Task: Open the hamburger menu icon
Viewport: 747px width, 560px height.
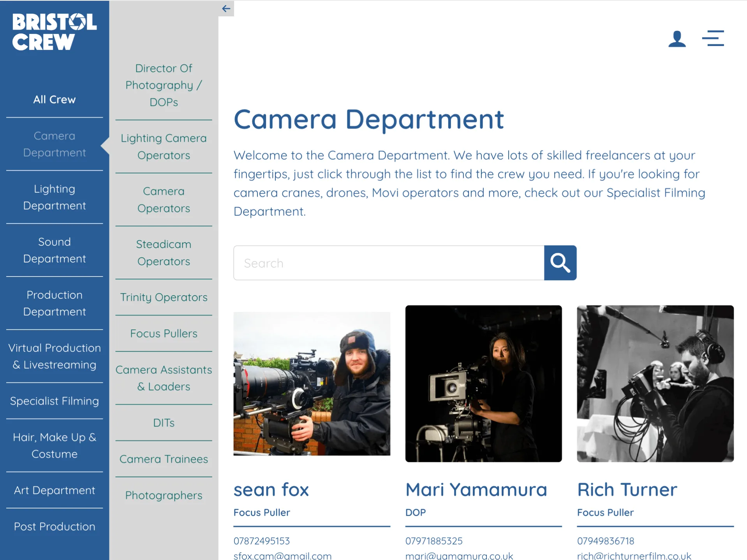Action: (712, 39)
